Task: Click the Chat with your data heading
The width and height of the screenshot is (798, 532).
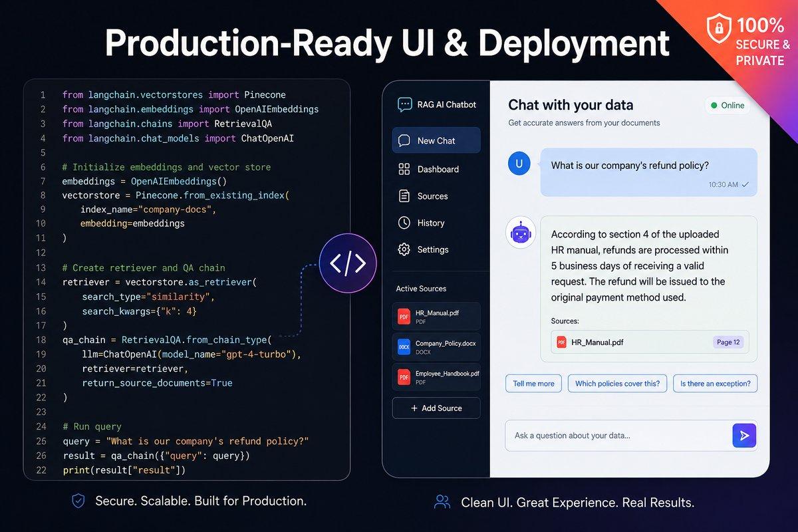Action: point(571,105)
